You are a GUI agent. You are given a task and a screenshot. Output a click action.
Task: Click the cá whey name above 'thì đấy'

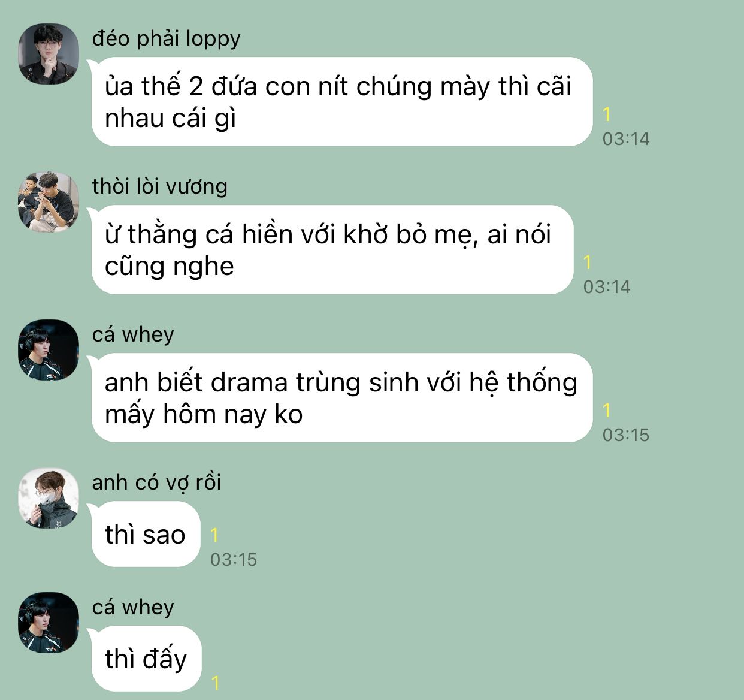[x=133, y=607]
